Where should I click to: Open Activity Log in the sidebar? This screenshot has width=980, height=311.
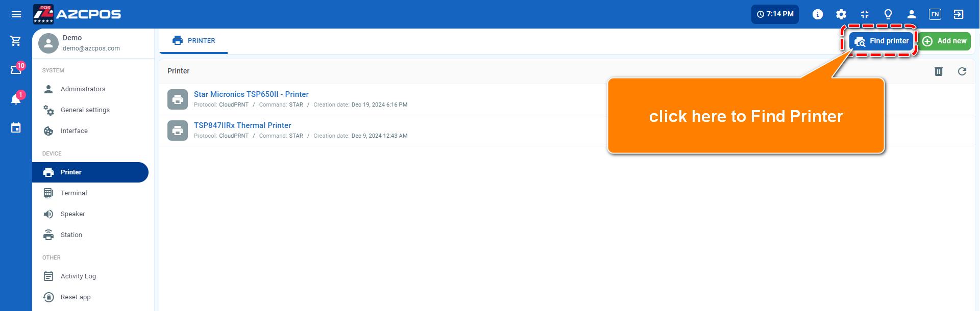pyautogui.click(x=90, y=276)
